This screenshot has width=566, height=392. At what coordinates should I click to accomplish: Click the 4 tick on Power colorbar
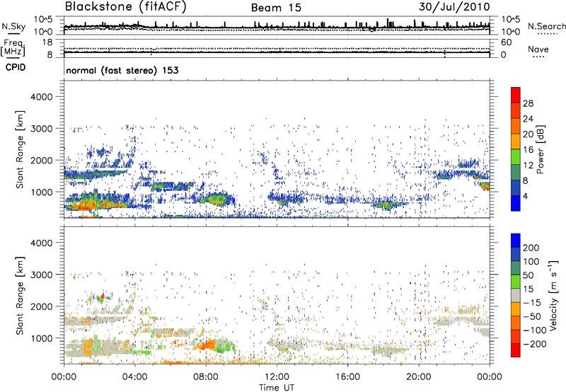pyautogui.click(x=525, y=197)
